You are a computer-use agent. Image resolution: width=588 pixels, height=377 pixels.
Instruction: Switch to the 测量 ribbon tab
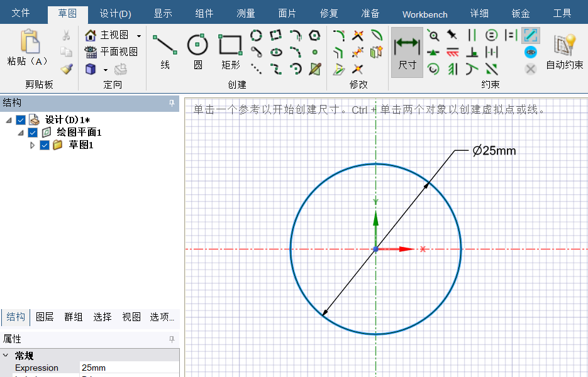click(x=245, y=14)
